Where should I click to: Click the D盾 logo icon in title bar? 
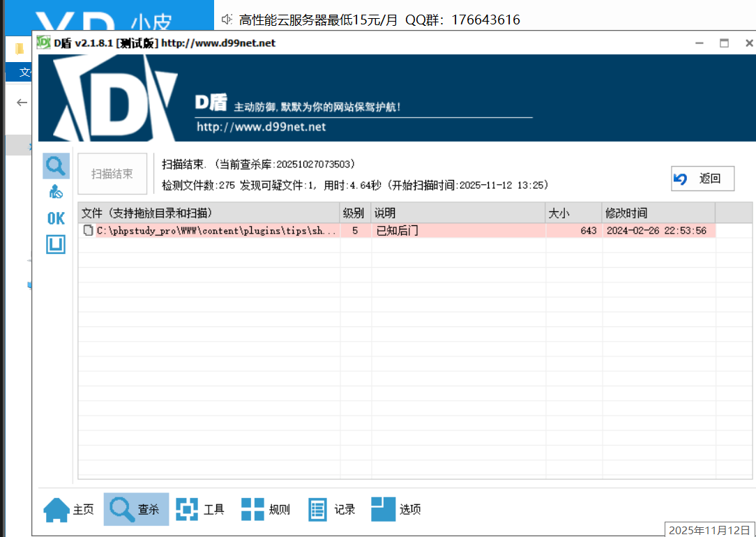pos(43,43)
